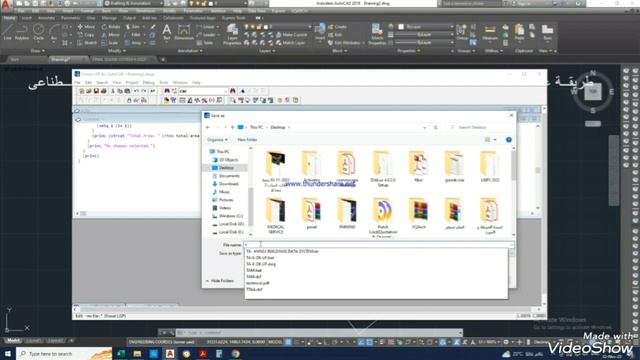Click the Up arrow in Save as dialog
The height and width of the screenshot is (360, 640).
click(233, 127)
